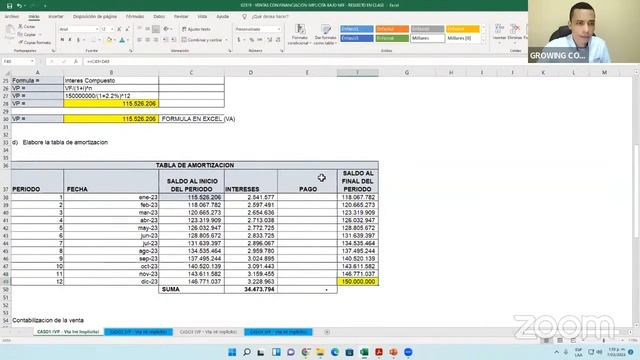
Task: Open the second blue sheet tab
Action: pos(278,332)
